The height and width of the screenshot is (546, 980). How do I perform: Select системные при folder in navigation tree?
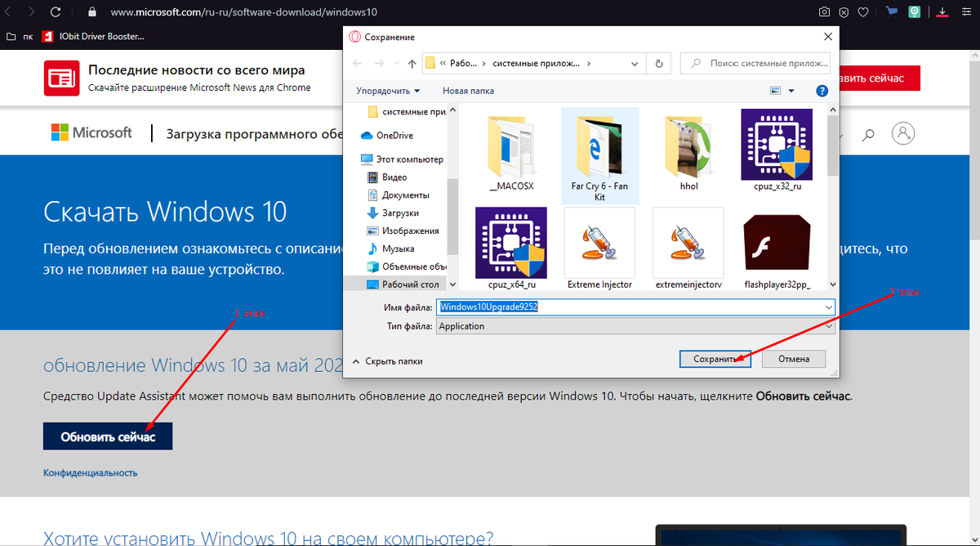[x=408, y=112]
